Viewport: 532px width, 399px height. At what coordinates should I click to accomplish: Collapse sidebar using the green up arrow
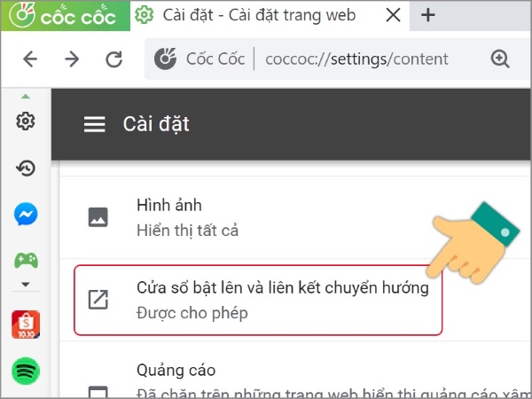coord(26,97)
